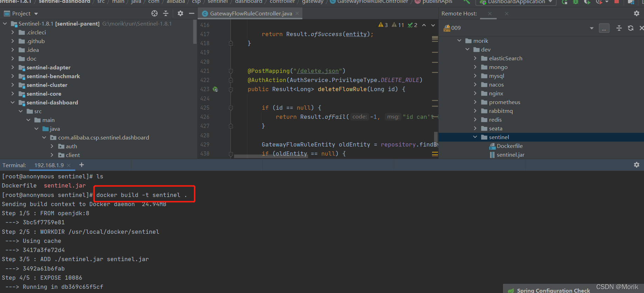Collapse the morik remote folder
This screenshot has height=293, width=644.
coord(459,41)
